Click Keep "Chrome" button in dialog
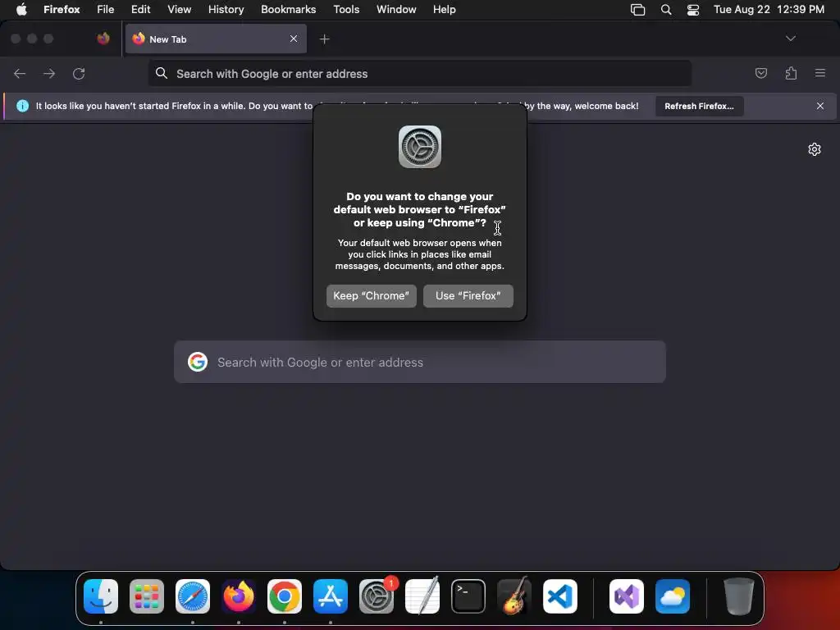The image size is (840, 630). click(x=372, y=295)
